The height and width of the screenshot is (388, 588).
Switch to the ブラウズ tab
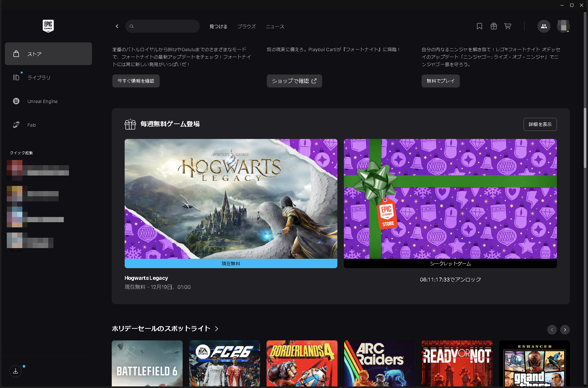[246, 26]
